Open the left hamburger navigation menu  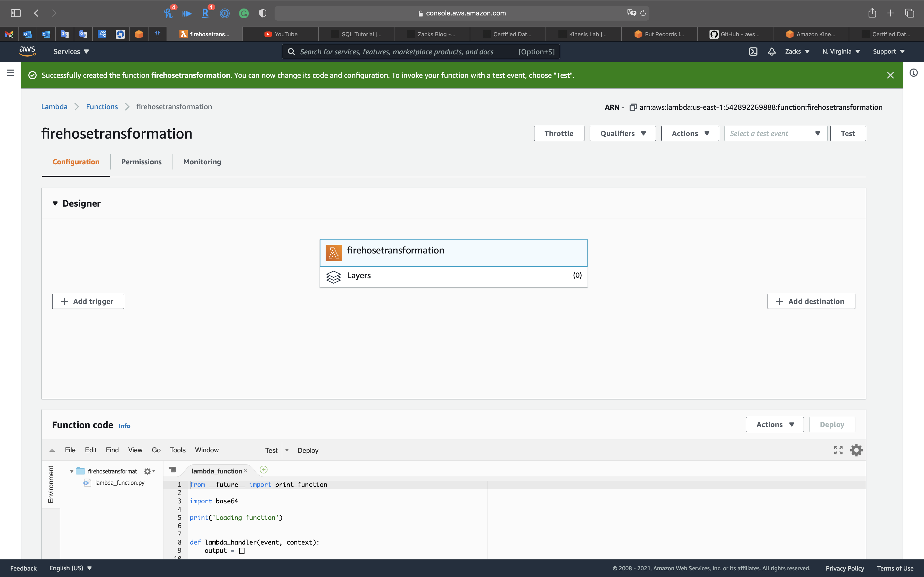(x=10, y=72)
